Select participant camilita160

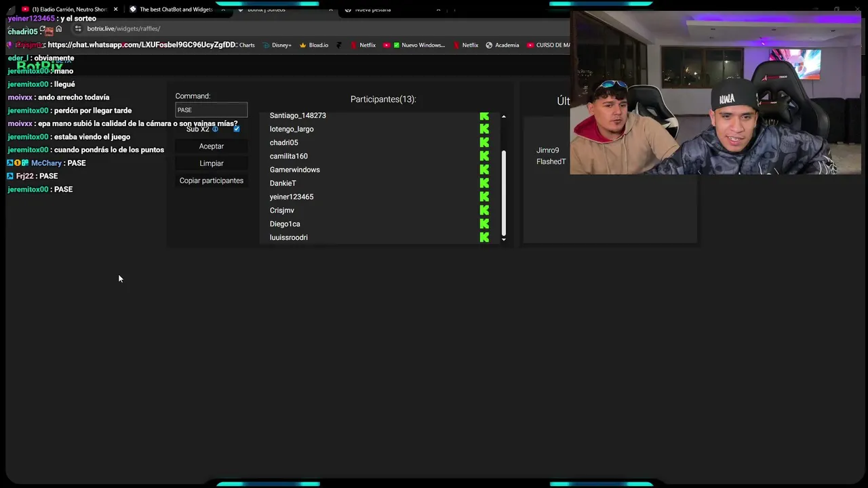coord(289,156)
